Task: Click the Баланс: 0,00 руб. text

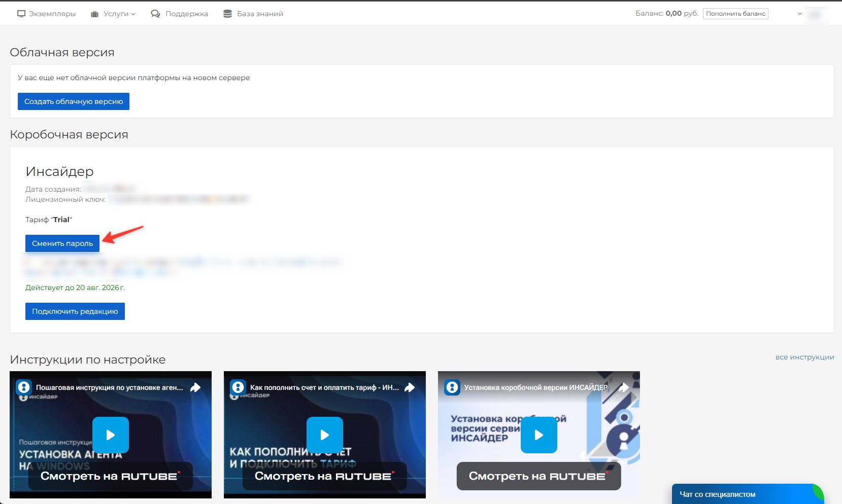Action: click(x=667, y=14)
